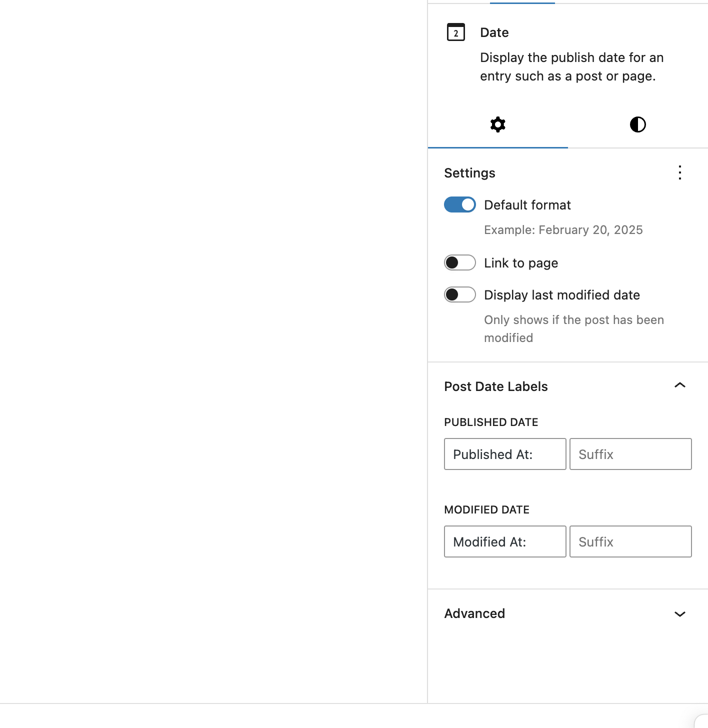The height and width of the screenshot is (728, 708).
Task: Click the Link to page label
Action: 521,263
